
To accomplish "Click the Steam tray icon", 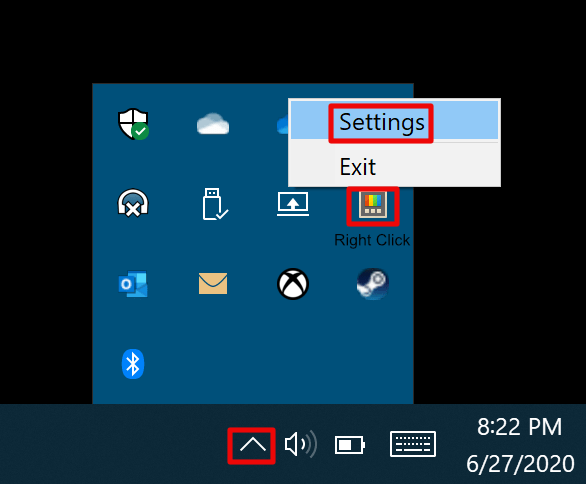I will [373, 284].
